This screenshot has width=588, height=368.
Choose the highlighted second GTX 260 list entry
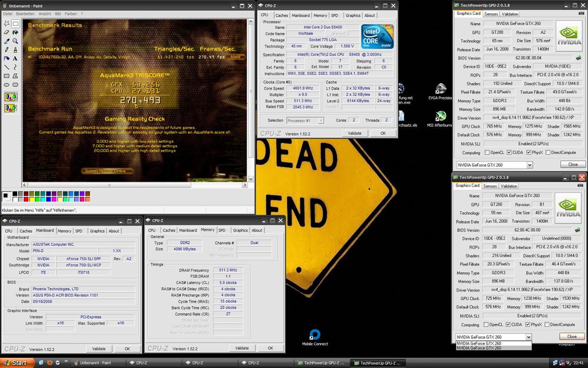pyautogui.click(x=493, y=348)
